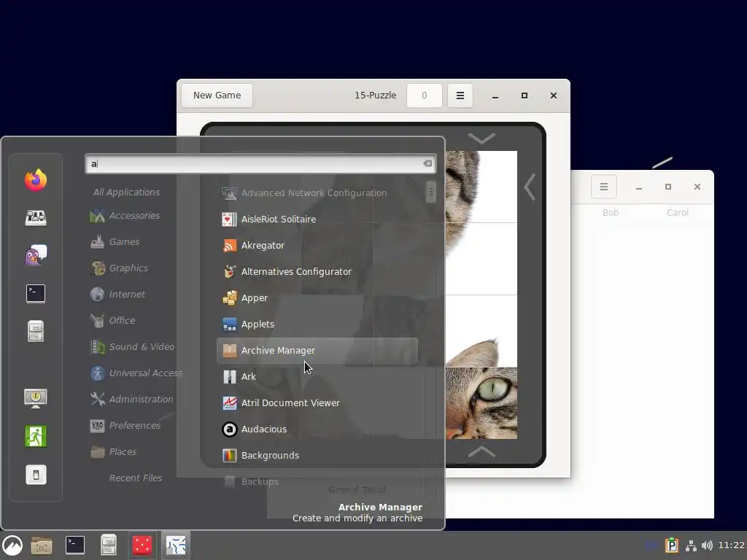Select the Administration category

132,399
